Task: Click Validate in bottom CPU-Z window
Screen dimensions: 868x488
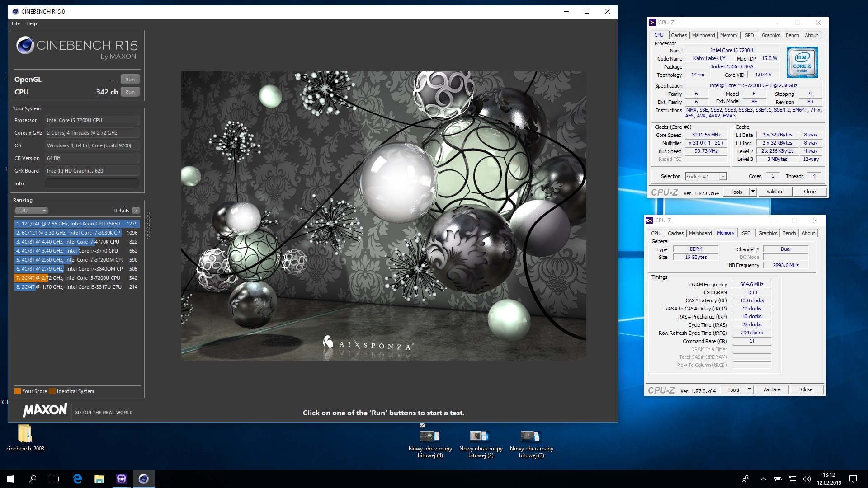Action: point(772,390)
